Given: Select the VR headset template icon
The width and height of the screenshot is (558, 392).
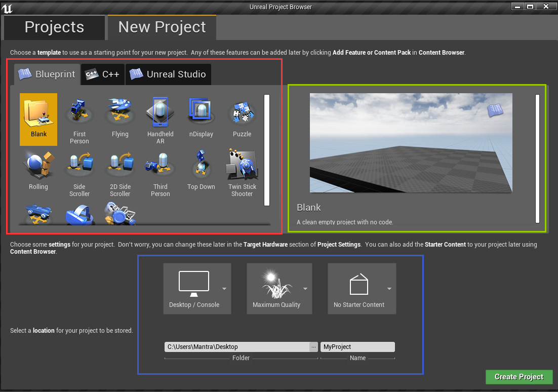Looking at the screenshot, I should coord(79,214).
